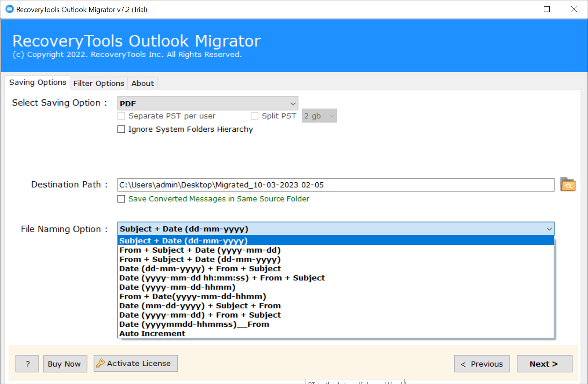
Task: Select 'From + Subject + Date (yyyy-mm-dd)' naming option
Action: [336, 250]
